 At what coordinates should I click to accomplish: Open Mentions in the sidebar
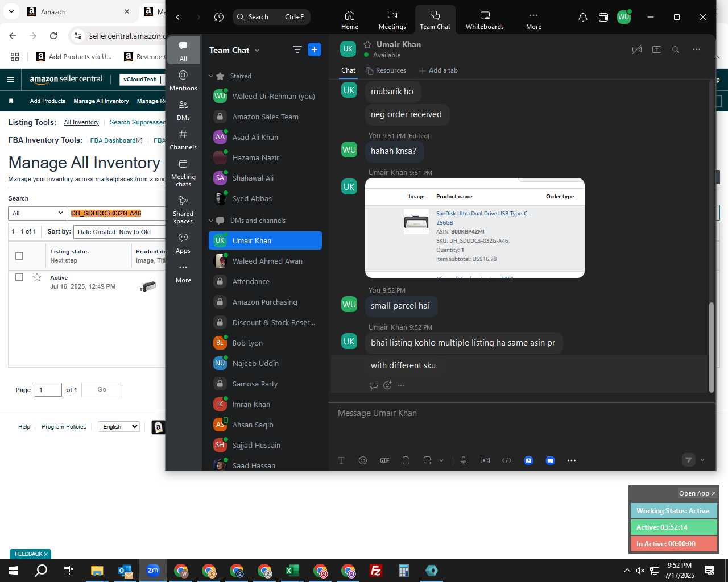183,80
